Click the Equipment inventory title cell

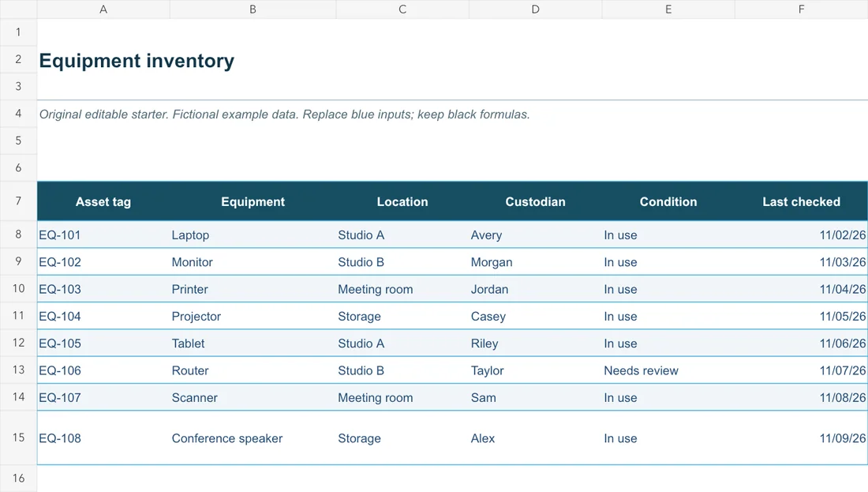(x=137, y=60)
